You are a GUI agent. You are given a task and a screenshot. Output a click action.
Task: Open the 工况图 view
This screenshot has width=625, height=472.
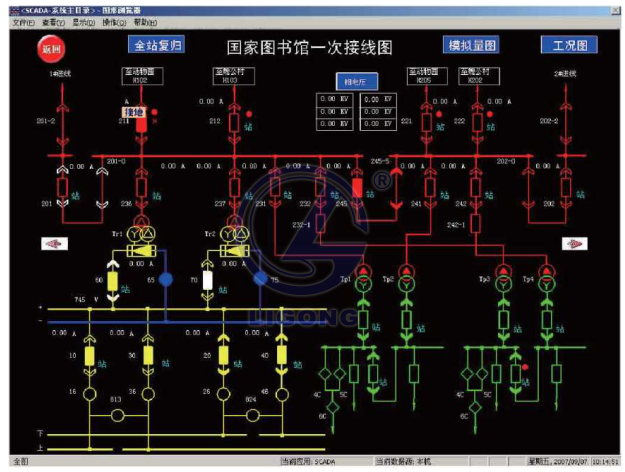[568, 46]
